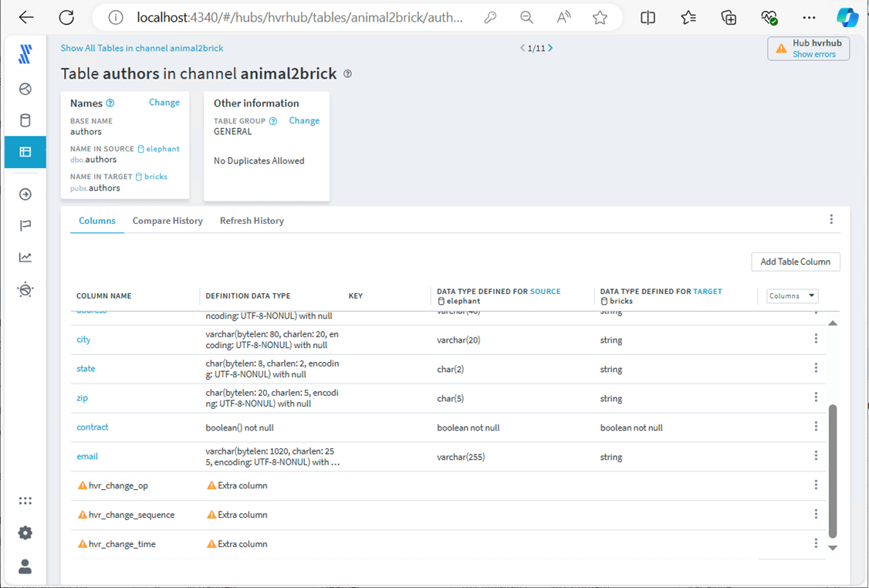The height and width of the screenshot is (588, 869).
Task: Select the Columns tab
Action: 97,221
